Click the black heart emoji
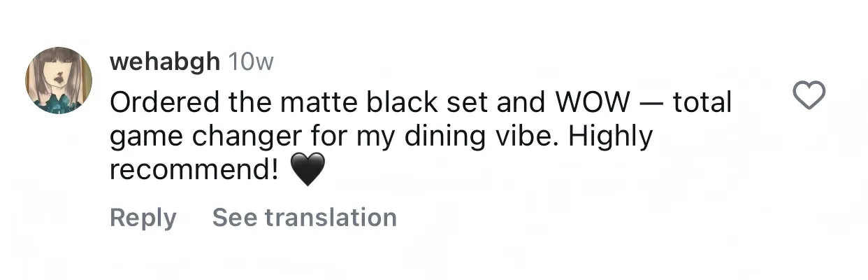 tap(308, 169)
